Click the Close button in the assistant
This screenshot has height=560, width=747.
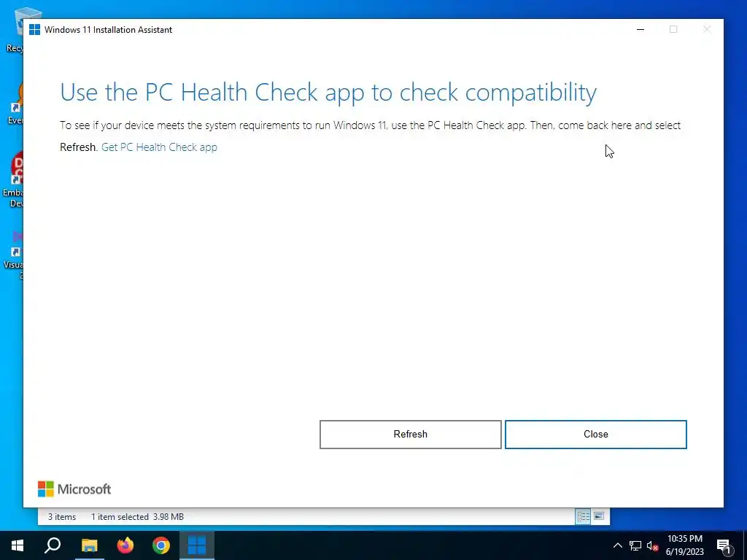coord(595,435)
